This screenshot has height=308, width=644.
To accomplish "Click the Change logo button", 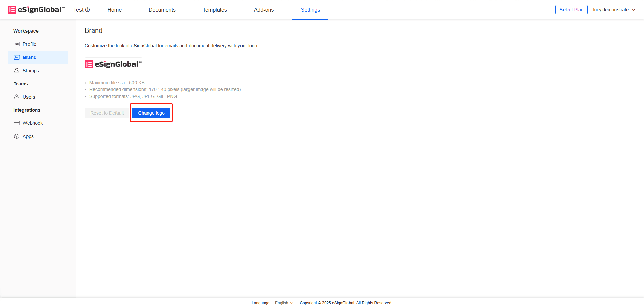I will click(x=151, y=113).
